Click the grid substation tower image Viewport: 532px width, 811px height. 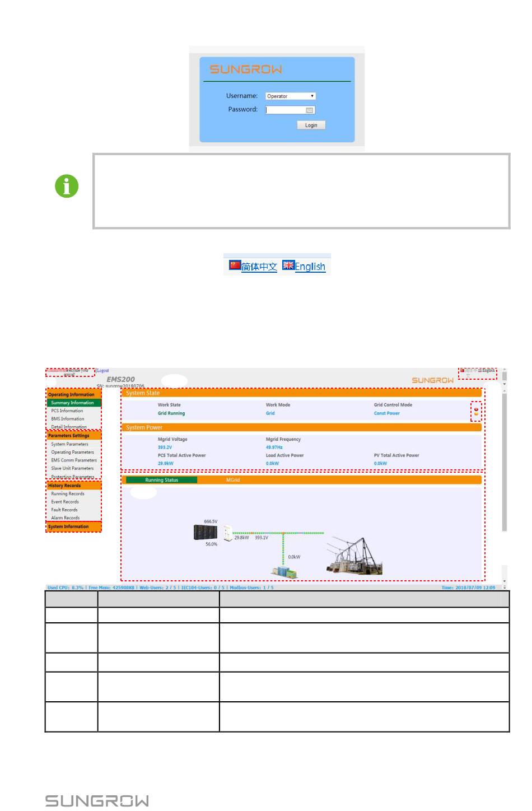click(x=355, y=556)
